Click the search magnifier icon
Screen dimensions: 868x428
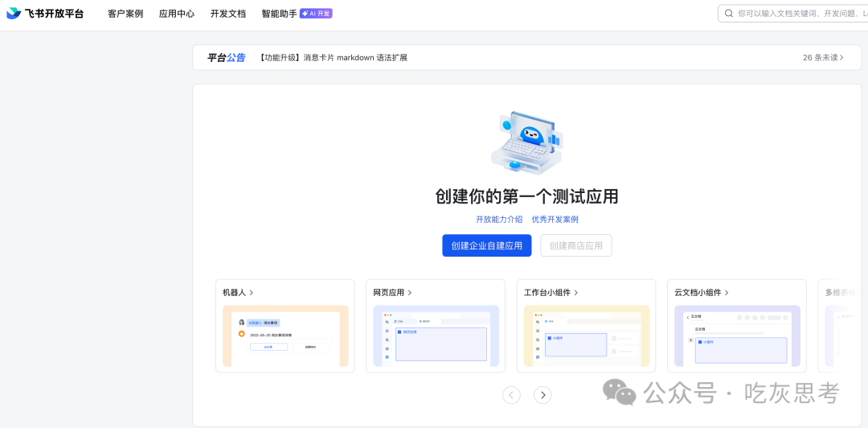click(x=728, y=14)
